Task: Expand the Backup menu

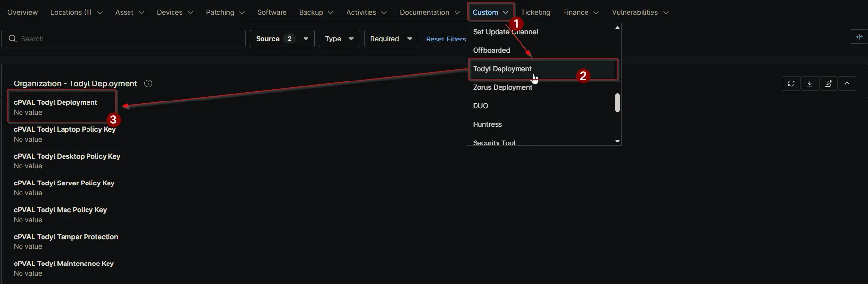Action: (316, 12)
